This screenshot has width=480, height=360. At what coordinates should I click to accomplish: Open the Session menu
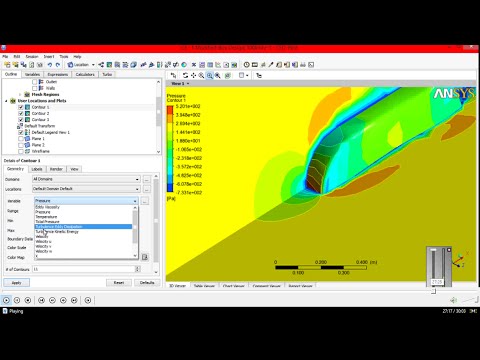[x=32, y=57]
